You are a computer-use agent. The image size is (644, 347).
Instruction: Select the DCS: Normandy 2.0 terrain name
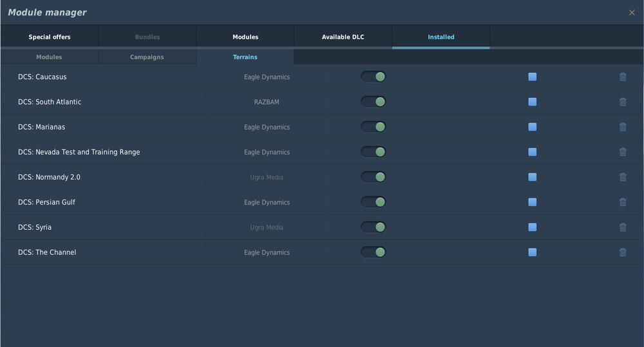pyautogui.click(x=49, y=177)
